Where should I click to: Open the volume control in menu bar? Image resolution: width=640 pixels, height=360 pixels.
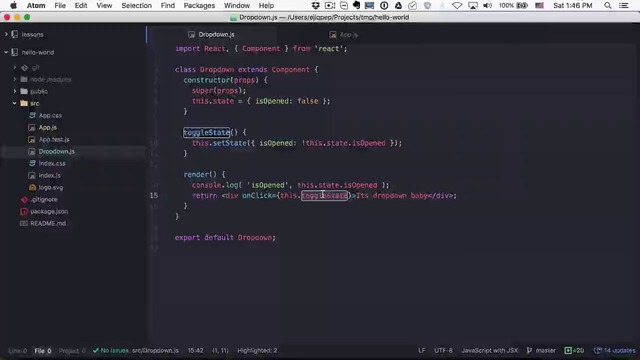[487, 5]
